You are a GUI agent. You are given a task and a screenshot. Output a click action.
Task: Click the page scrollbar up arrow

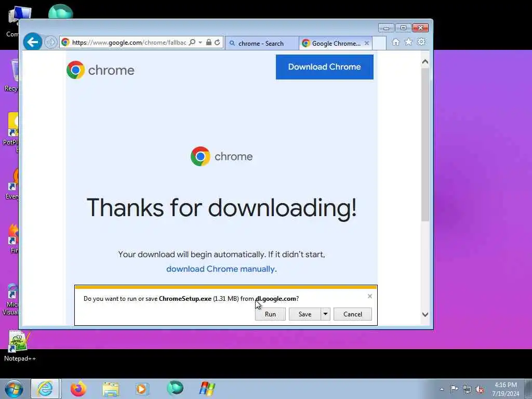pyautogui.click(x=425, y=62)
